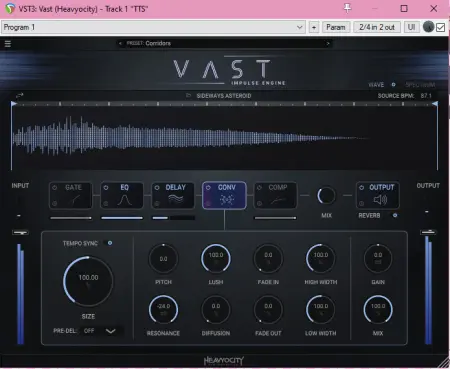Click the LUSH knob

(x=216, y=259)
